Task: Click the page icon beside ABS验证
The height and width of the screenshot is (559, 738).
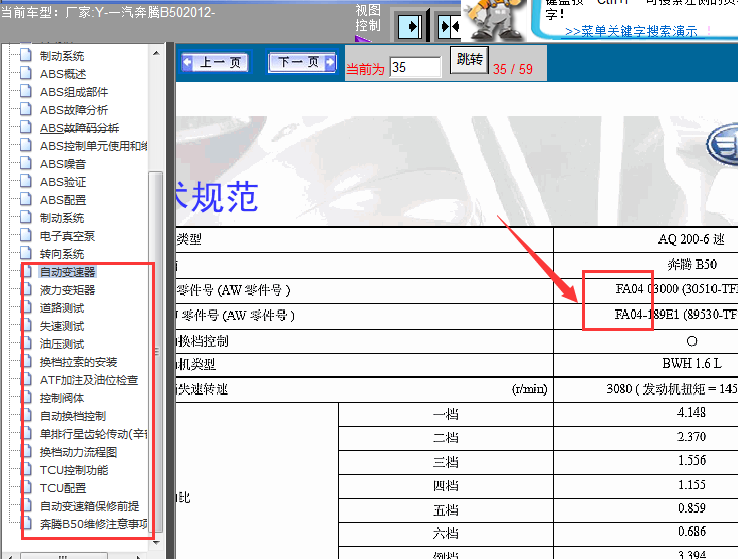Action: 26,181
